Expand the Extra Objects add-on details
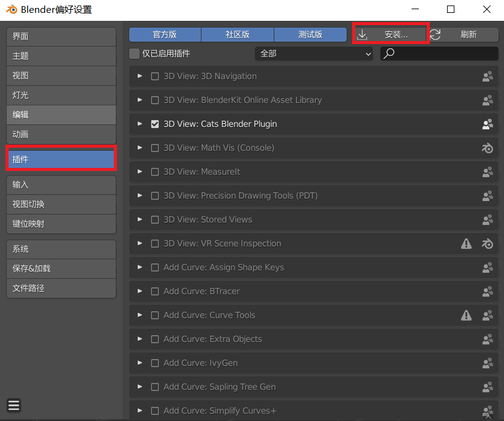504x421 pixels. coord(140,339)
